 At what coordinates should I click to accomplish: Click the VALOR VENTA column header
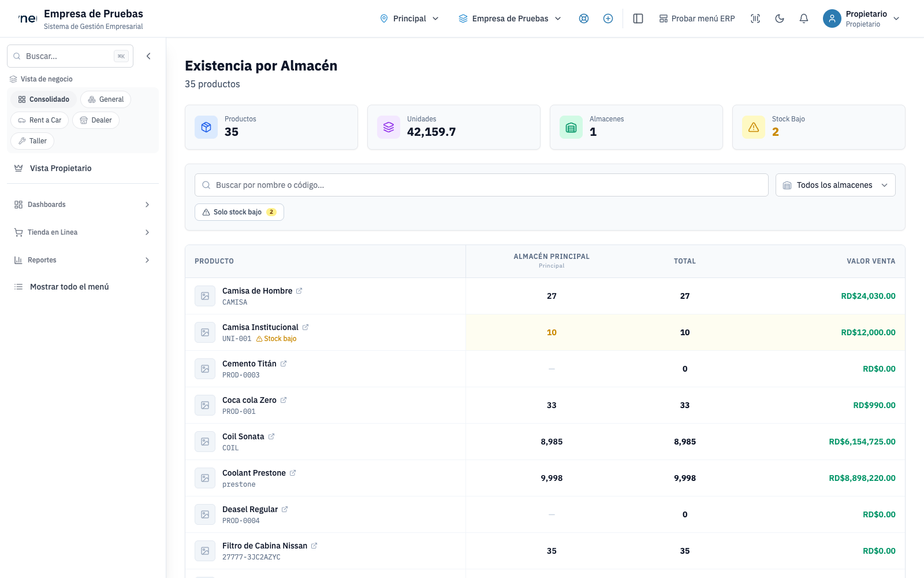coord(871,261)
